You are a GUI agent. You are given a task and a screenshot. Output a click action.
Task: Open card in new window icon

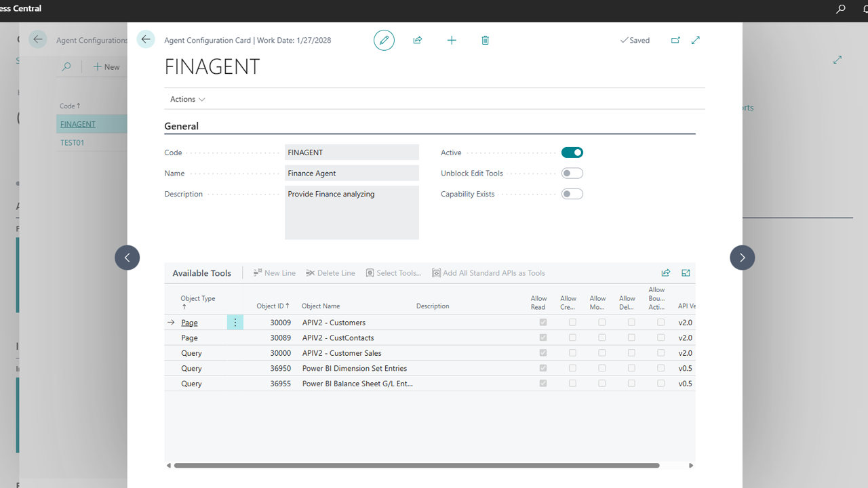(x=675, y=40)
